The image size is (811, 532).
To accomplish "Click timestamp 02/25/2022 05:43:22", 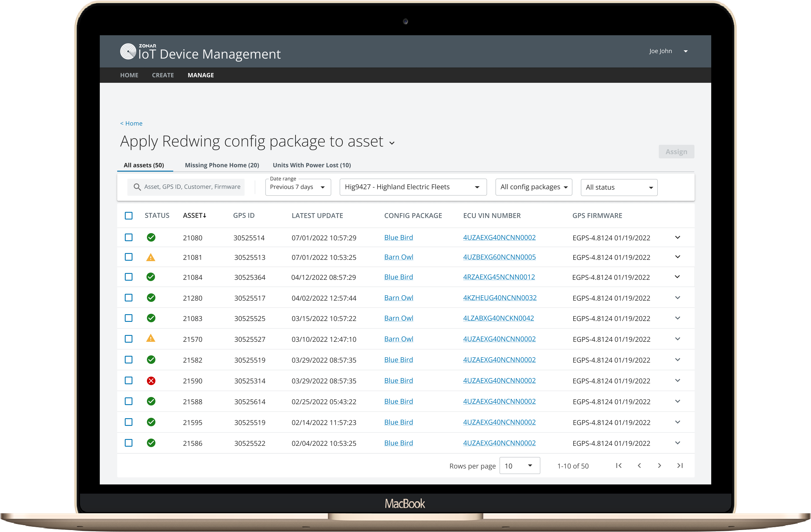I will click(324, 402).
